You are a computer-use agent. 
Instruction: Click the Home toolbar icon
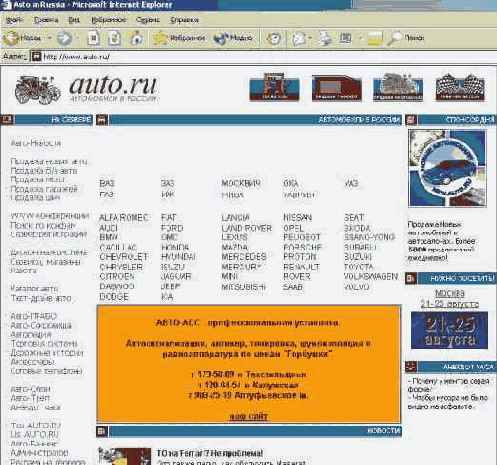tap(136, 38)
